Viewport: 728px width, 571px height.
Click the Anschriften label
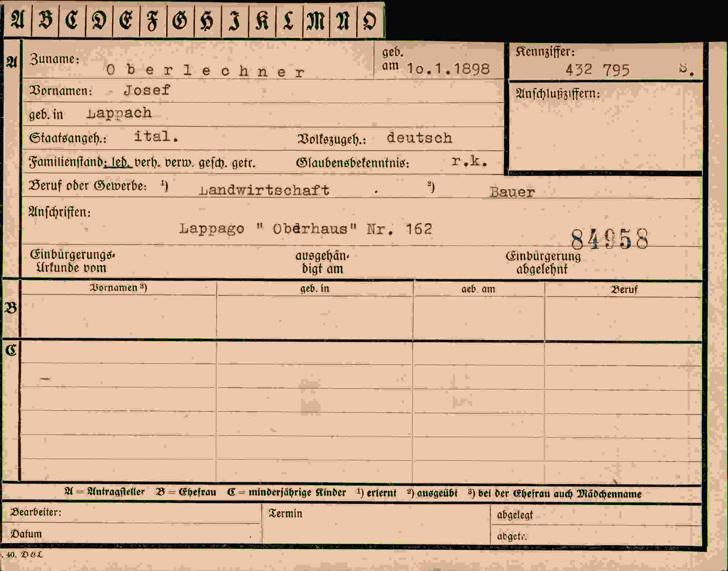tap(60, 212)
